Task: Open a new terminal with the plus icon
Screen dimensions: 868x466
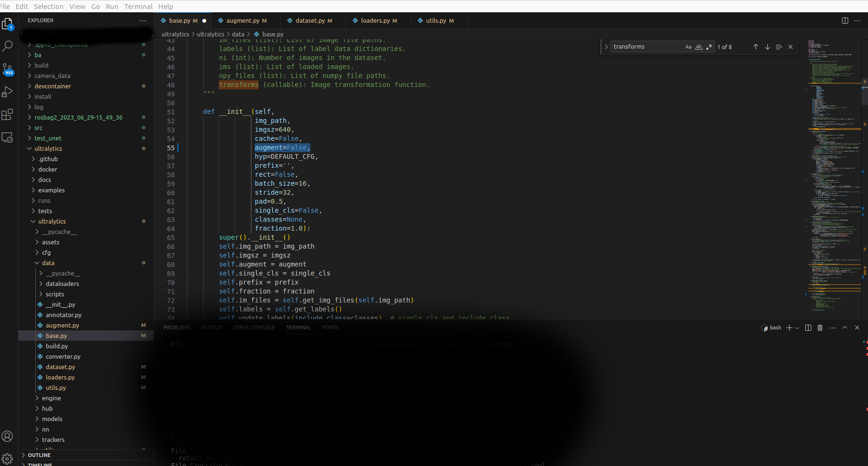Action: click(788, 328)
